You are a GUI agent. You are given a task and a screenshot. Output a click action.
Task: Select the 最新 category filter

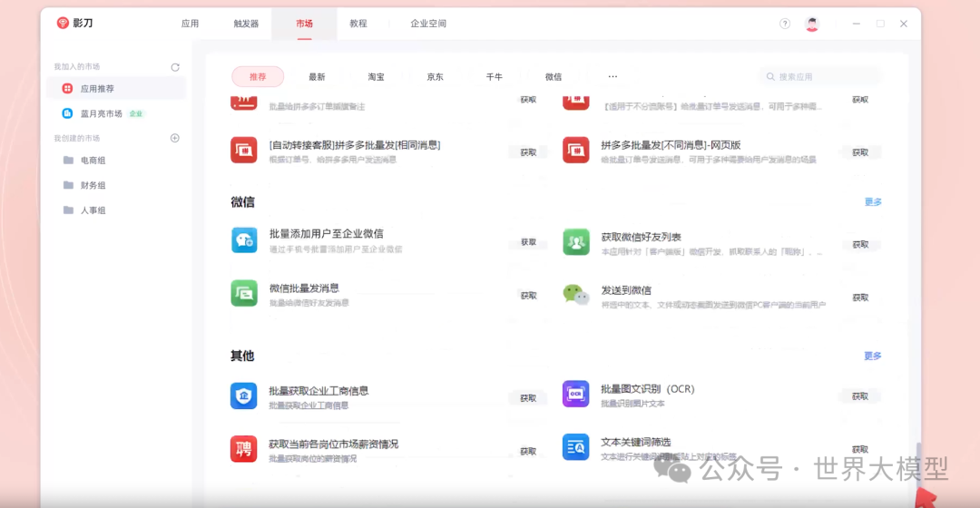pyautogui.click(x=317, y=77)
